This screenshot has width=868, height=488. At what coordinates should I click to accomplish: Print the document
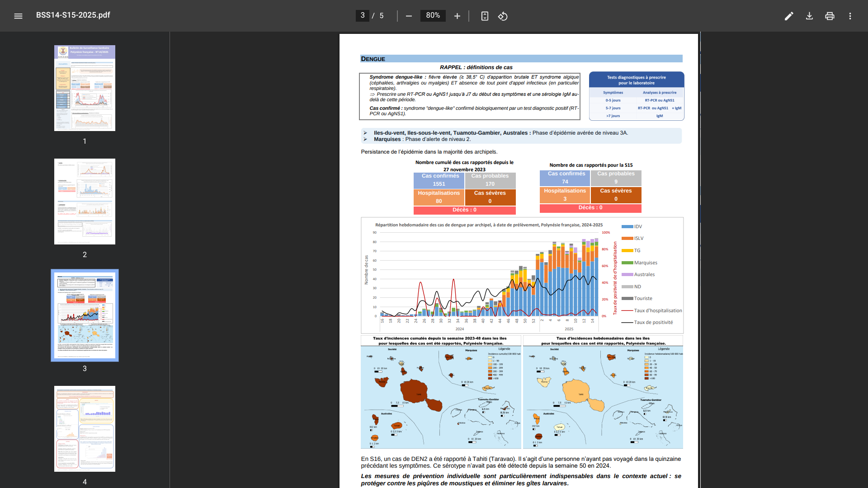coord(830,16)
